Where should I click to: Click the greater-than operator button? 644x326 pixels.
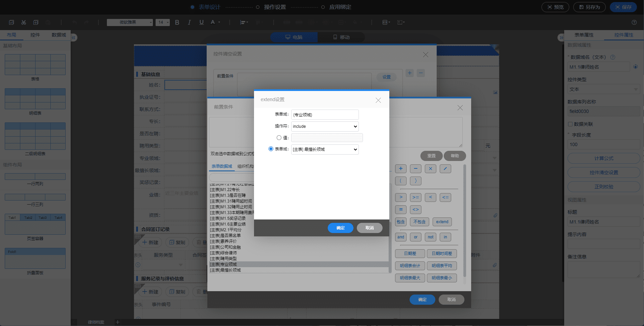point(401,197)
